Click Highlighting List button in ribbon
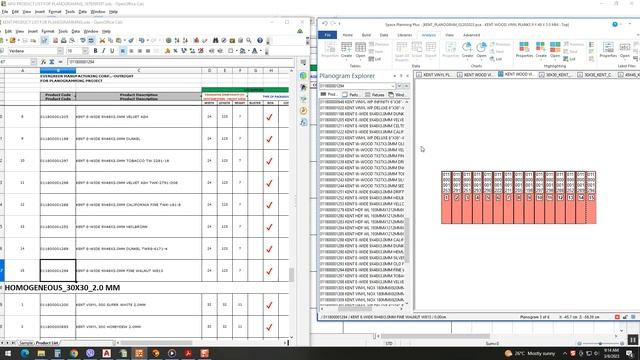The width and height of the screenshot is (640, 360). coord(569,59)
